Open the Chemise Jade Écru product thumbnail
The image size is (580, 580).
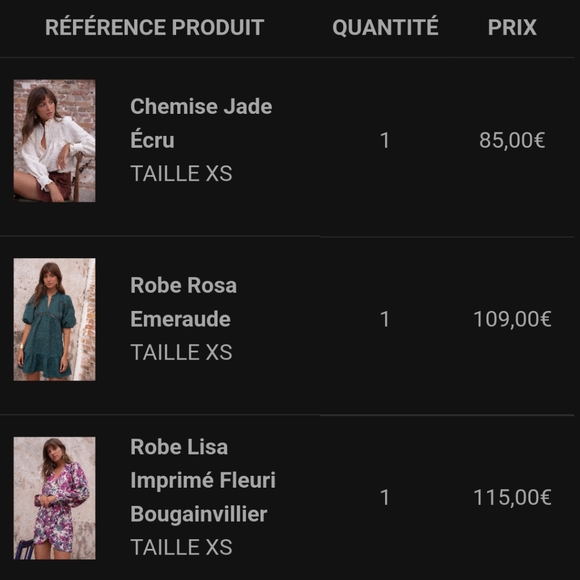[54, 141]
